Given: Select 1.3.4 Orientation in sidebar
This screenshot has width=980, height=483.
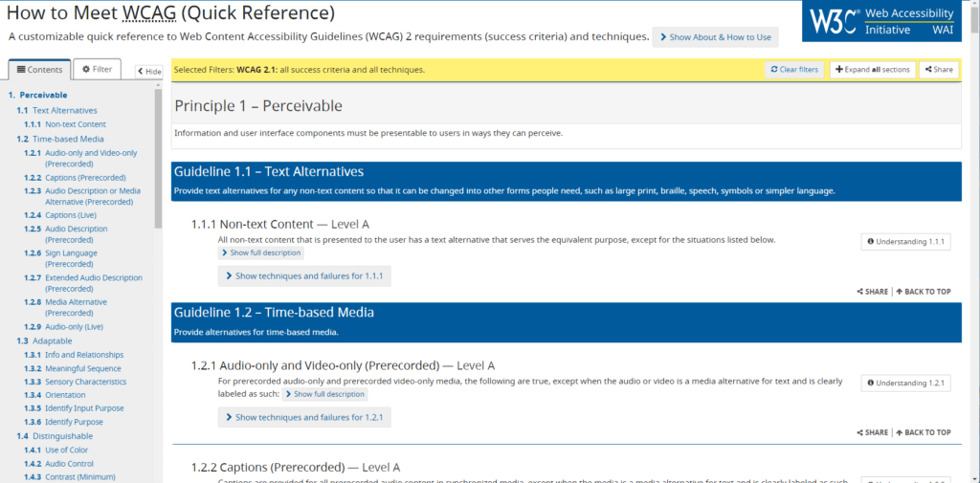Looking at the screenshot, I should click(x=55, y=395).
